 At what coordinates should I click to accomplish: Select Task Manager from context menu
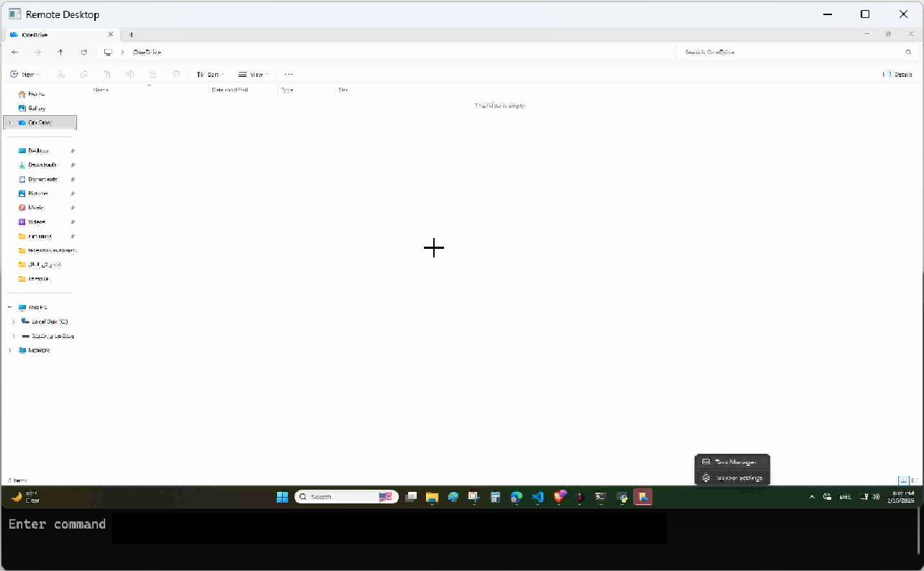734,462
